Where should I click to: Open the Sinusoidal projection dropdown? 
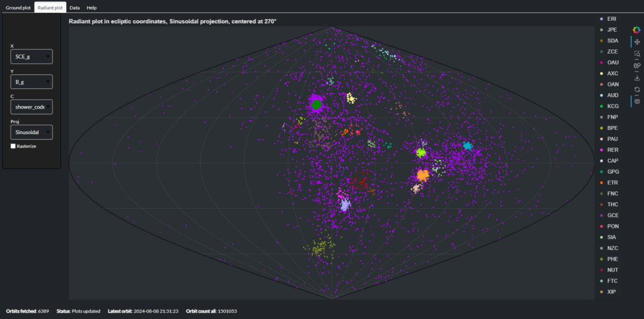(x=32, y=132)
